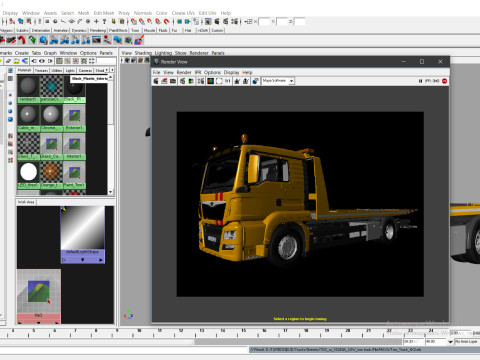Select the gradient light shape node in work area
This screenshot has height=360, width=480.
[x=83, y=234]
